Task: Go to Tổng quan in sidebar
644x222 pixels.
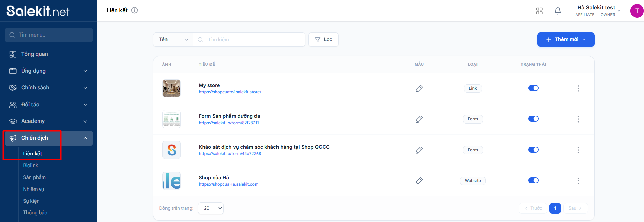Action: [35, 54]
